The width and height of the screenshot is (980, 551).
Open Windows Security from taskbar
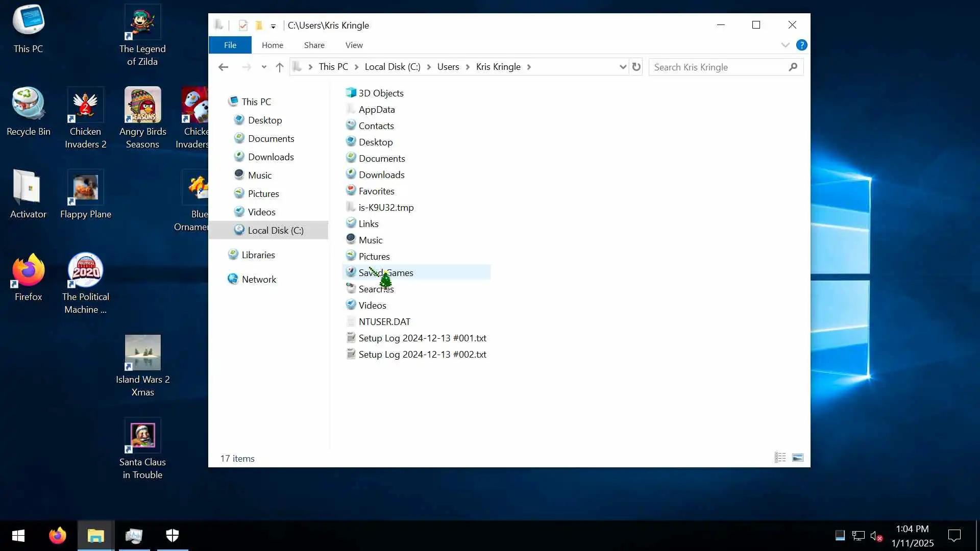pos(173,535)
